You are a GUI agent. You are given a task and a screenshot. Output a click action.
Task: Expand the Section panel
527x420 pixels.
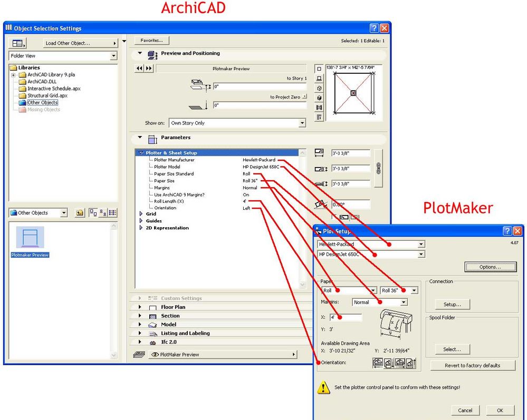[140, 316]
